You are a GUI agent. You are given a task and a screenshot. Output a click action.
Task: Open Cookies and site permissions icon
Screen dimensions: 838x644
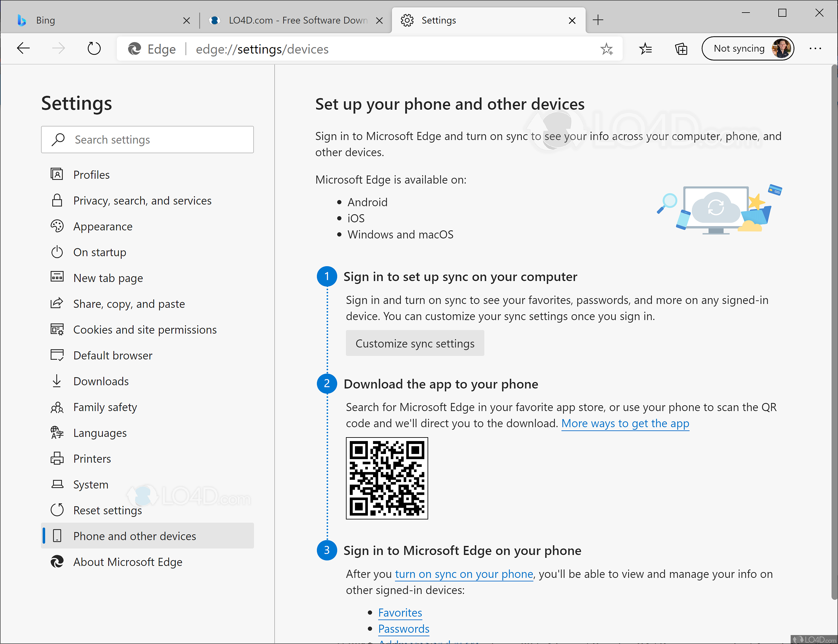click(57, 329)
